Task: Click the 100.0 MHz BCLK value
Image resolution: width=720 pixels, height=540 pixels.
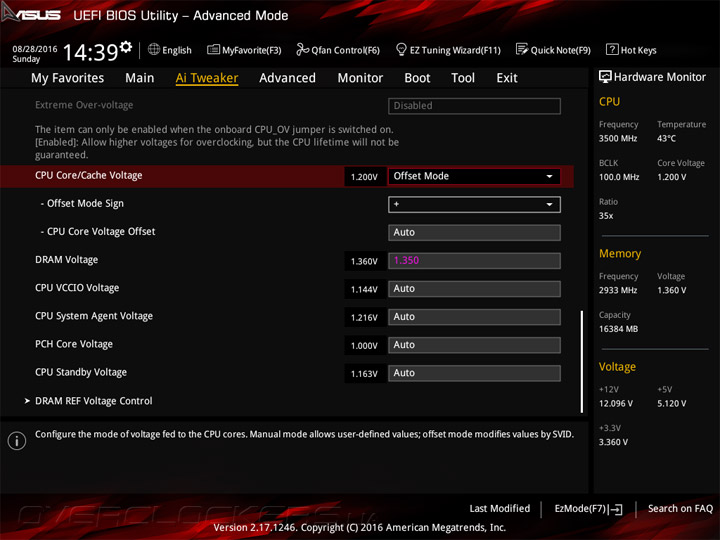Action: pos(619,177)
